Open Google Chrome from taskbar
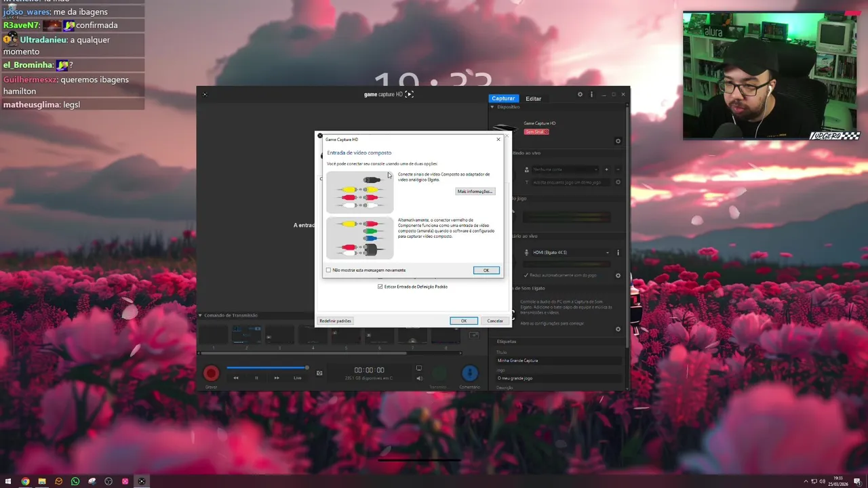Viewport: 868px width, 488px height. click(x=25, y=481)
